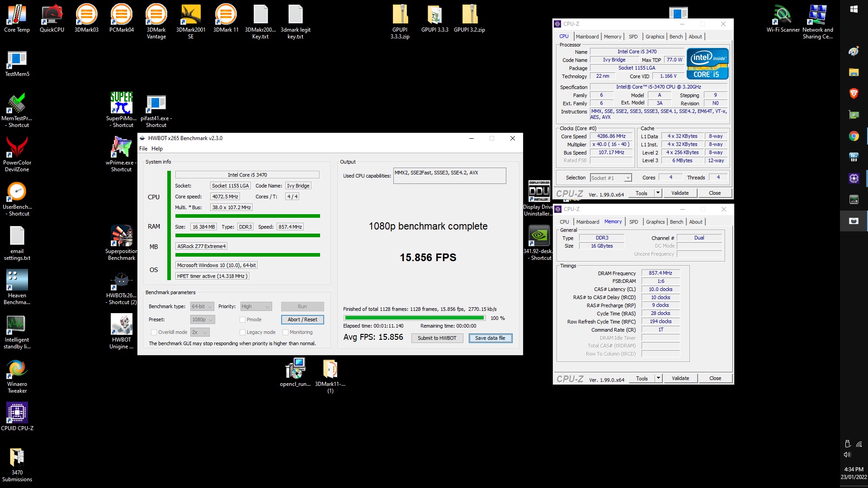Select the opencl_run desktop icon
Screen dimensions: 868x488
295,372
